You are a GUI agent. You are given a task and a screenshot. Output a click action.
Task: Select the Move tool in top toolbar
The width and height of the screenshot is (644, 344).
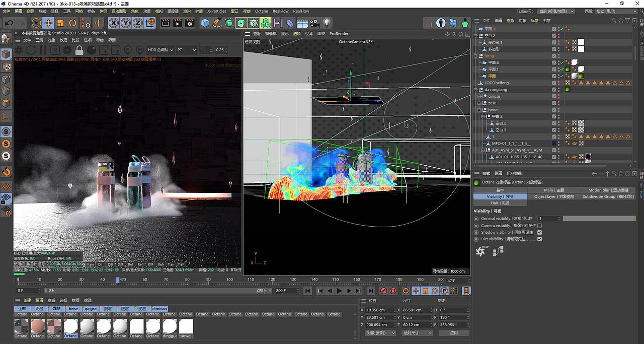point(48,23)
